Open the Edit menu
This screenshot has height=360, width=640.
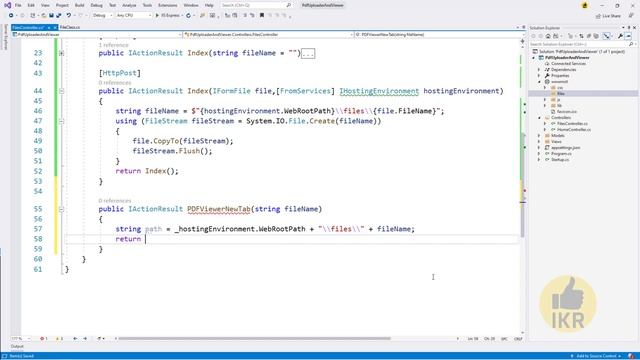31,5
